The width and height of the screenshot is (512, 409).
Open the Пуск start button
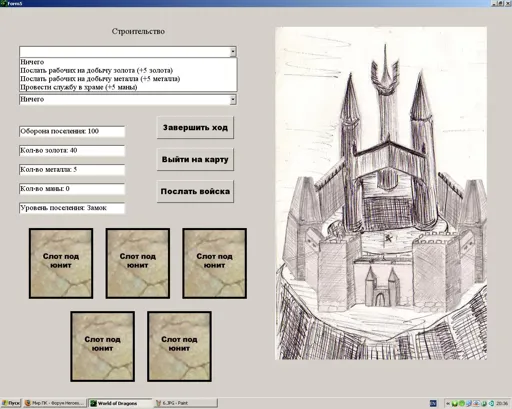click(11, 403)
